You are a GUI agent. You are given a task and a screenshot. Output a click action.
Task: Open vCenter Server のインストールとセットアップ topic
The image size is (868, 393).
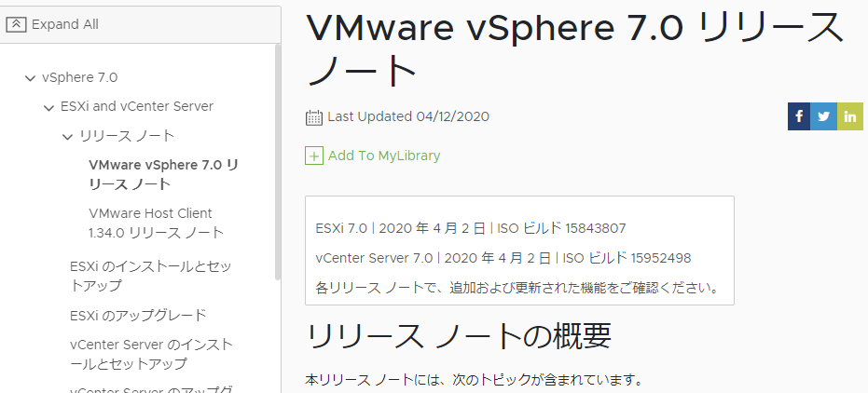[x=152, y=354]
